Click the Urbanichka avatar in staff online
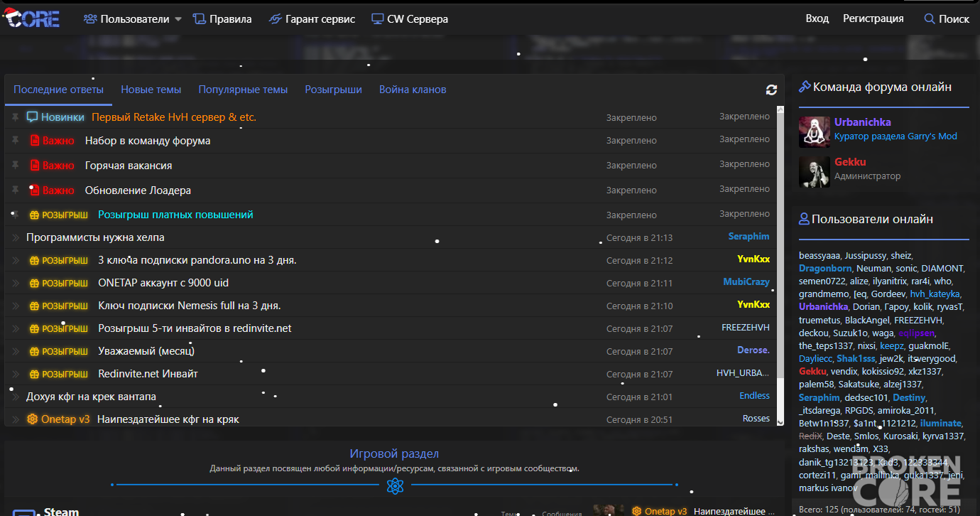This screenshot has height=516, width=980. coord(814,131)
